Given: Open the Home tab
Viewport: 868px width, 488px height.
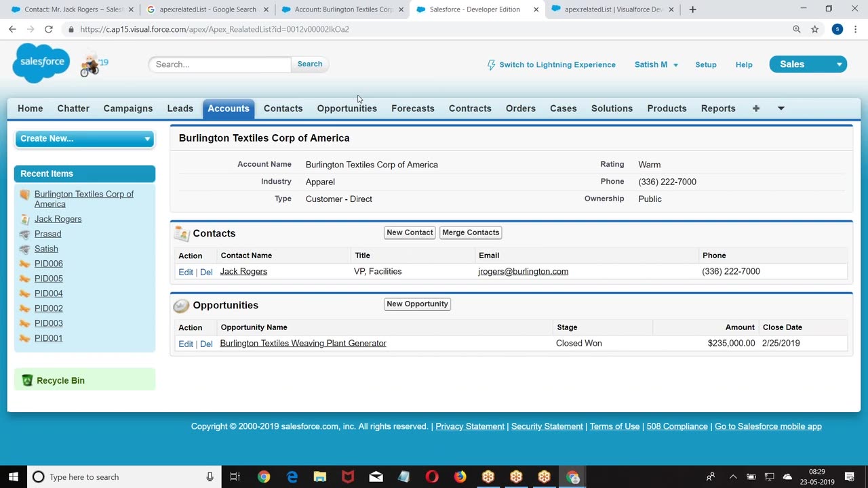Looking at the screenshot, I should pyautogui.click(x=31, y=108).
